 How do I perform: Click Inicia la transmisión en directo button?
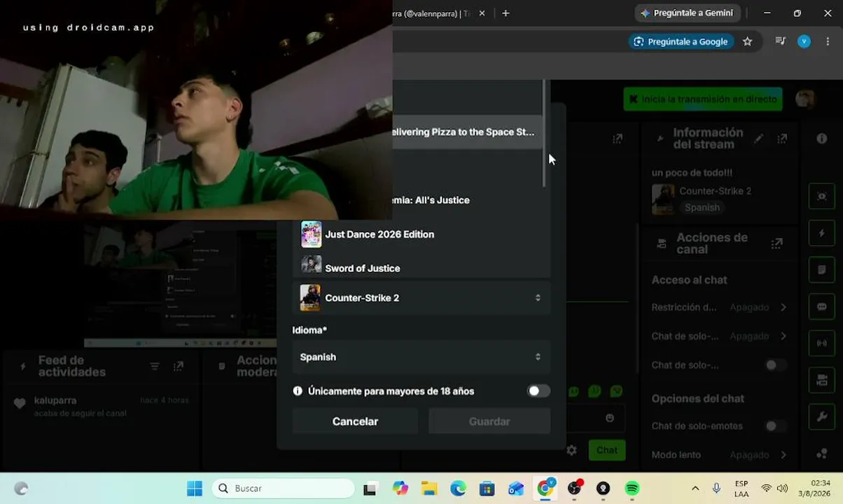point(702,99)
